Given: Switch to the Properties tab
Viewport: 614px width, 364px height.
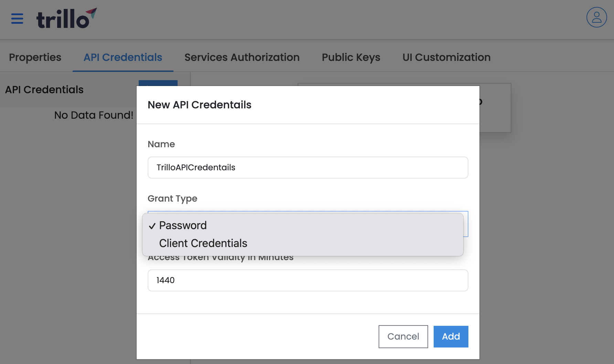Looking at the screenshot, I should pyautogui.click(x=35, y=57).
